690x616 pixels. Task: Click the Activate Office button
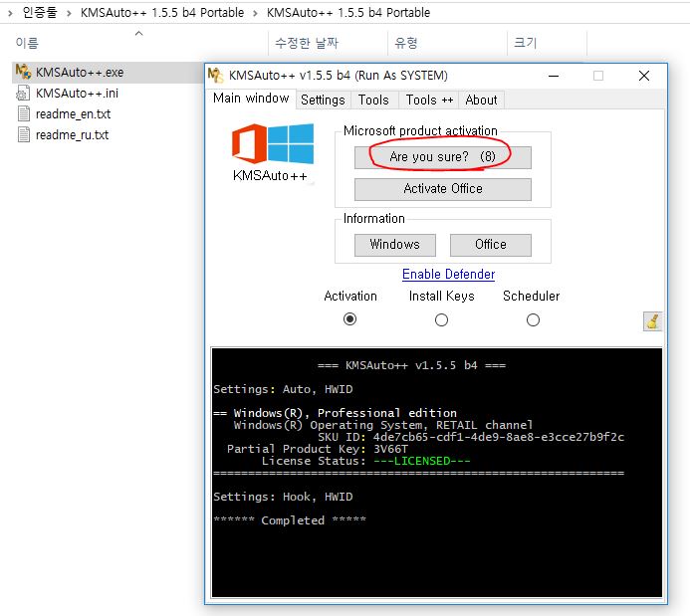coord(443,189)
